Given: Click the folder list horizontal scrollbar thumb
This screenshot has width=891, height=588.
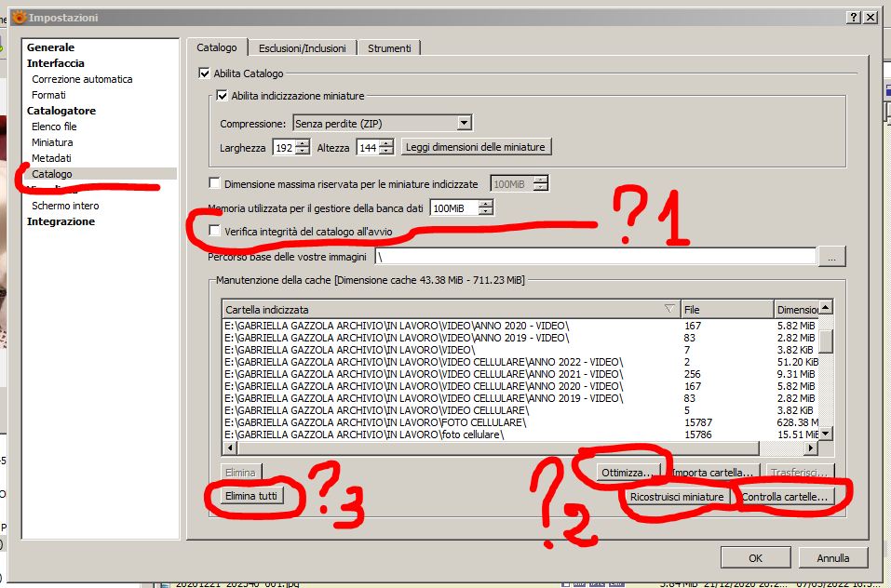Looking at the screenshot, I should coord(497,448).
